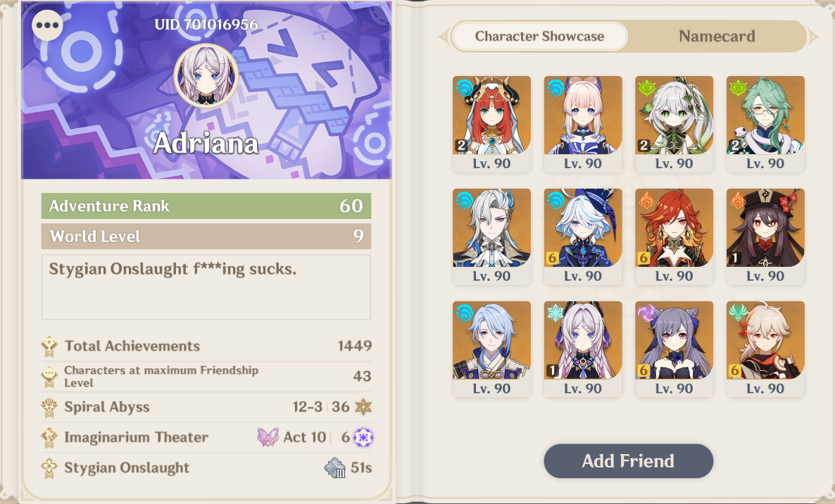Open the Spiral Abyss record row
The image size is (835, 504).
pos(206,407)
